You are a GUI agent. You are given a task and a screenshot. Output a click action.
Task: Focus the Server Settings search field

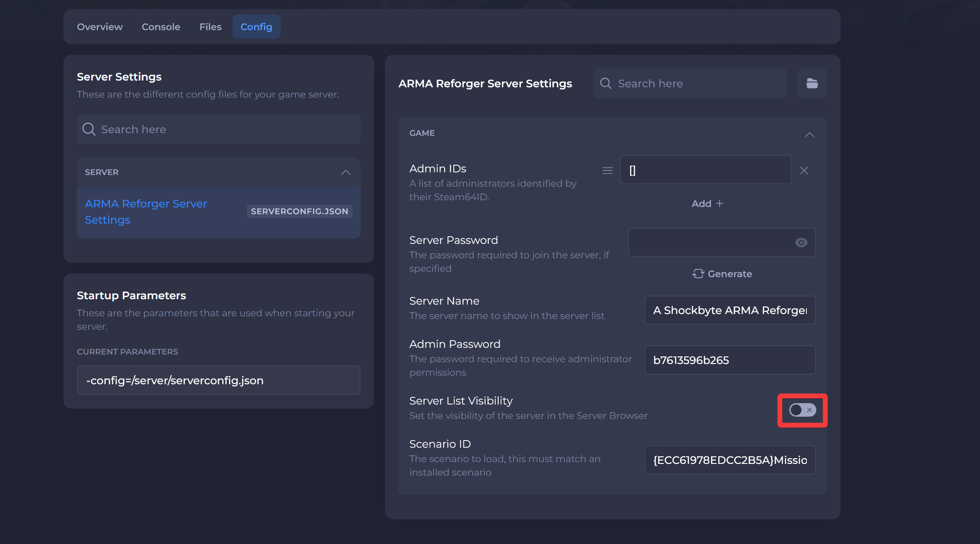click(219, 129)
